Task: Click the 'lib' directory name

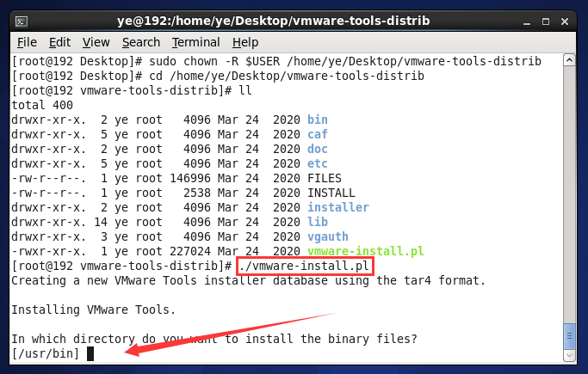Action: click(x=318, y=222)
